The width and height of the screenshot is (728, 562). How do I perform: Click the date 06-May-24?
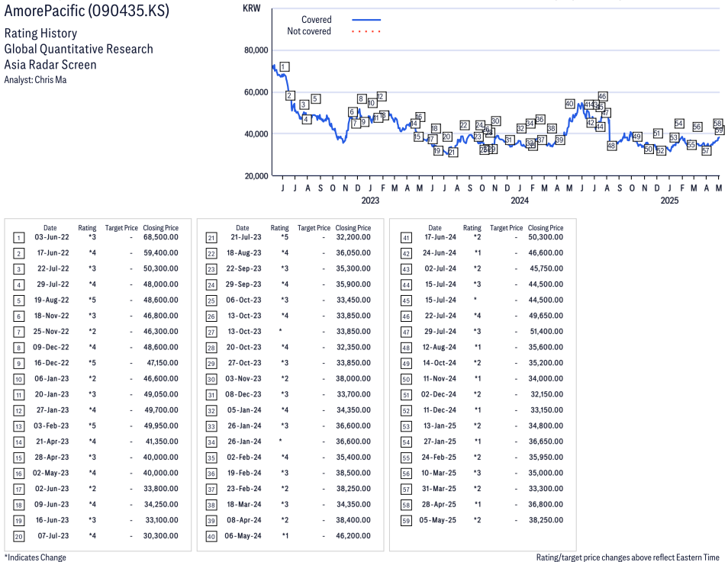coord(243,535)
